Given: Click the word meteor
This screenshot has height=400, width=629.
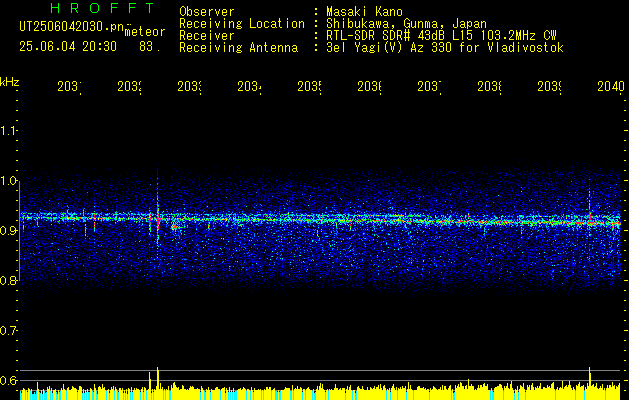Looking at the screenshot, I should [145, 32].
